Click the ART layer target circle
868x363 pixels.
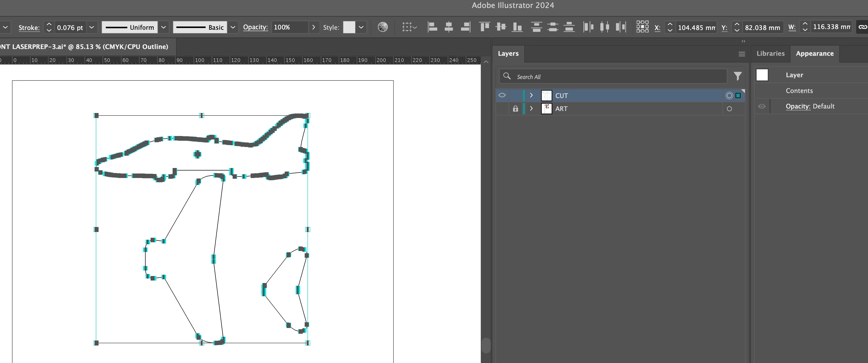(729, 109)
